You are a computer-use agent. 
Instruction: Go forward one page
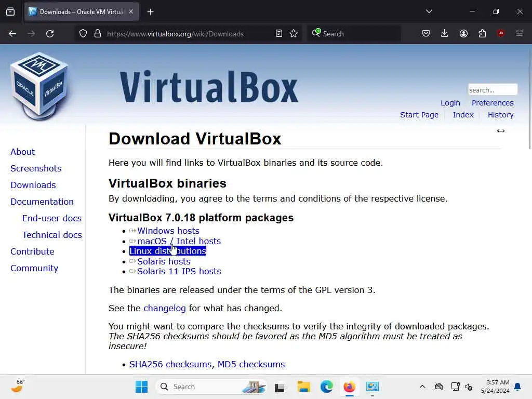[x=31, y=34]
